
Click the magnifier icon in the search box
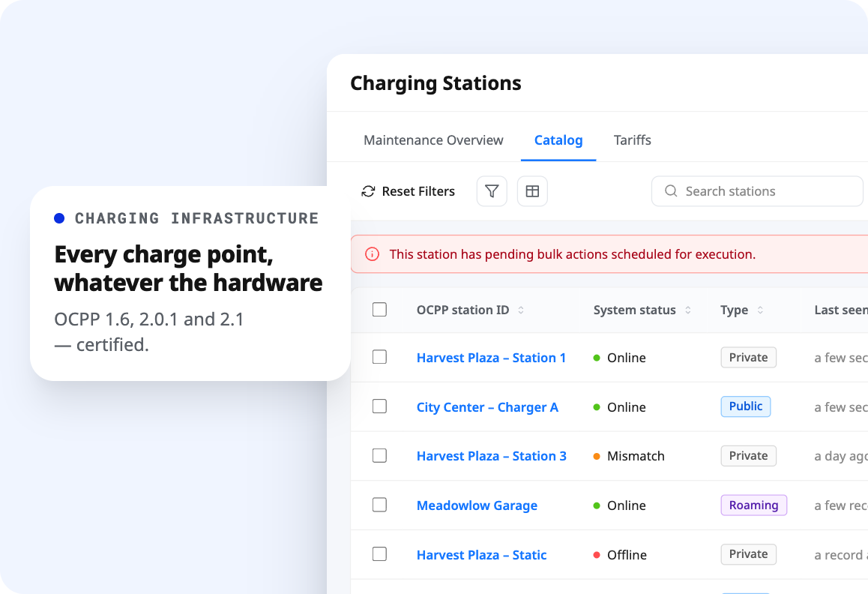point(671,191)
